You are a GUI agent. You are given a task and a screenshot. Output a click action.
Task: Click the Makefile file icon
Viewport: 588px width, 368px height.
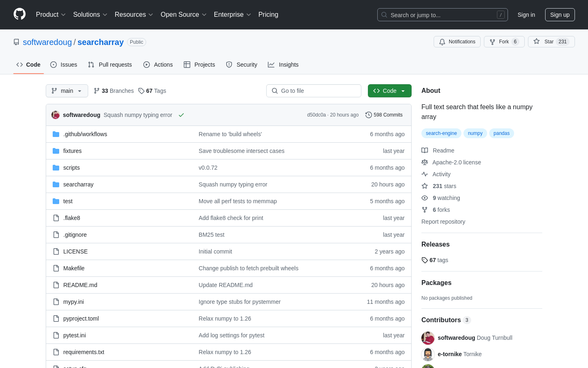[56, 268]
